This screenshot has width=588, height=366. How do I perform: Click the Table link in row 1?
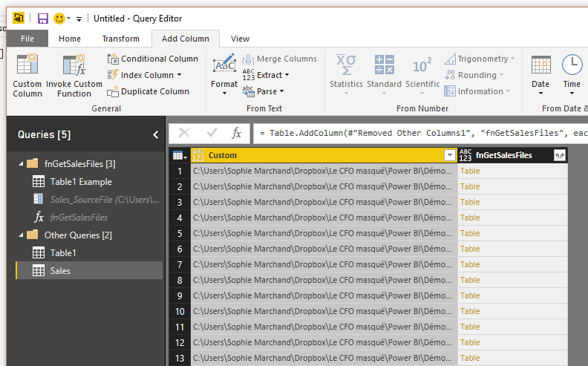coord(470,171)
